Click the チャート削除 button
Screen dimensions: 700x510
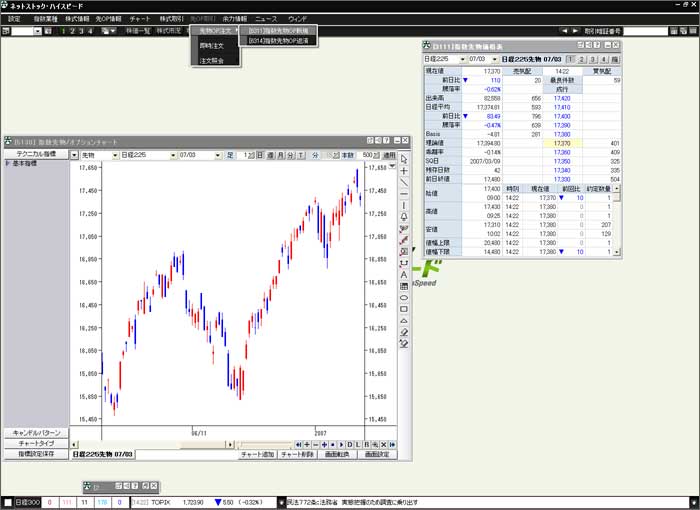tap(297, 455)
